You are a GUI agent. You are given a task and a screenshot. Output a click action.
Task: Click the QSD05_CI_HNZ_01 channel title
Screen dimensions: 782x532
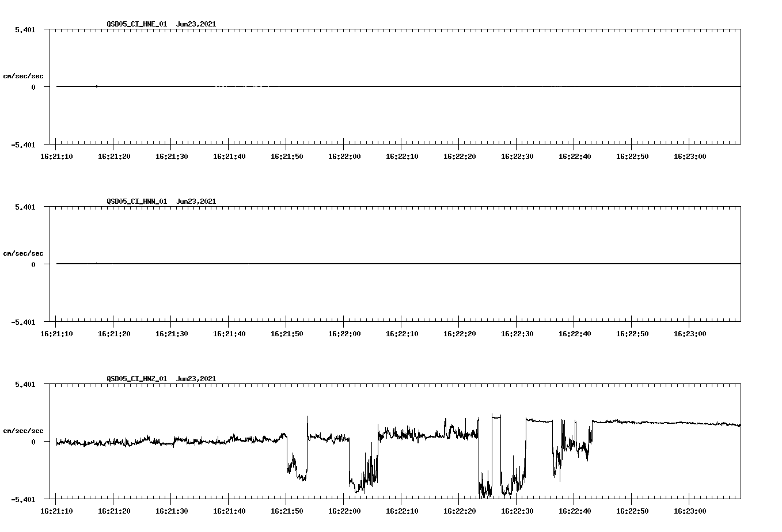coord(137,379)
